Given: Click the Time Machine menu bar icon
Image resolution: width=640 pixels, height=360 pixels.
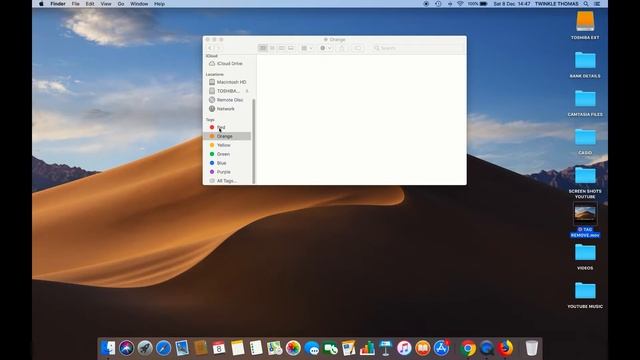Looking at the screenshot, I should click(438, 4).
